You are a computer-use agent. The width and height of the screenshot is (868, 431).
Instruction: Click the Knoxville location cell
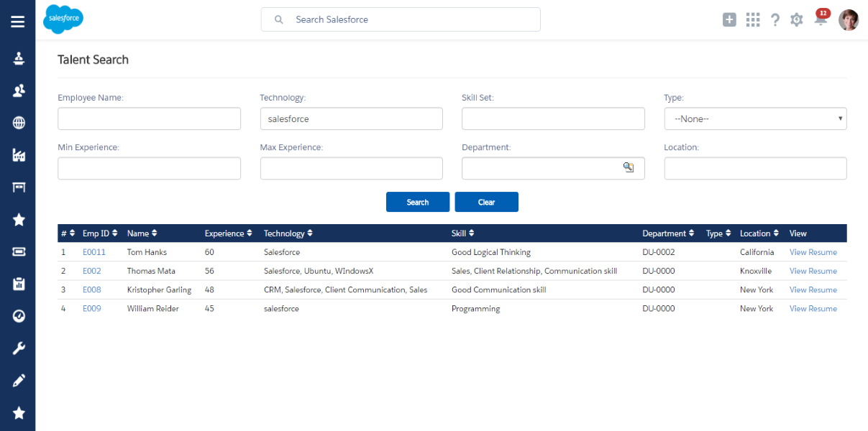[x=756, y=271]
